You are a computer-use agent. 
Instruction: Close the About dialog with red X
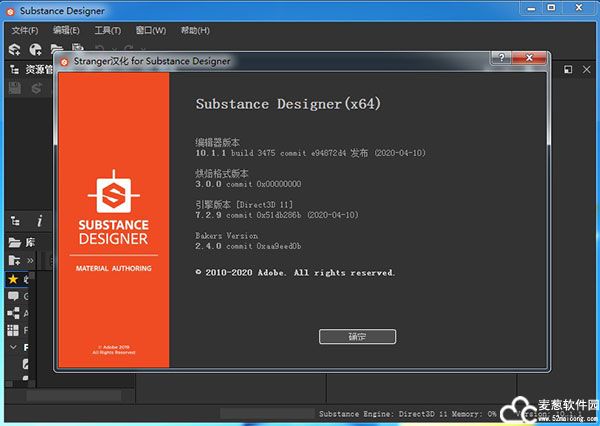[529, 61]
